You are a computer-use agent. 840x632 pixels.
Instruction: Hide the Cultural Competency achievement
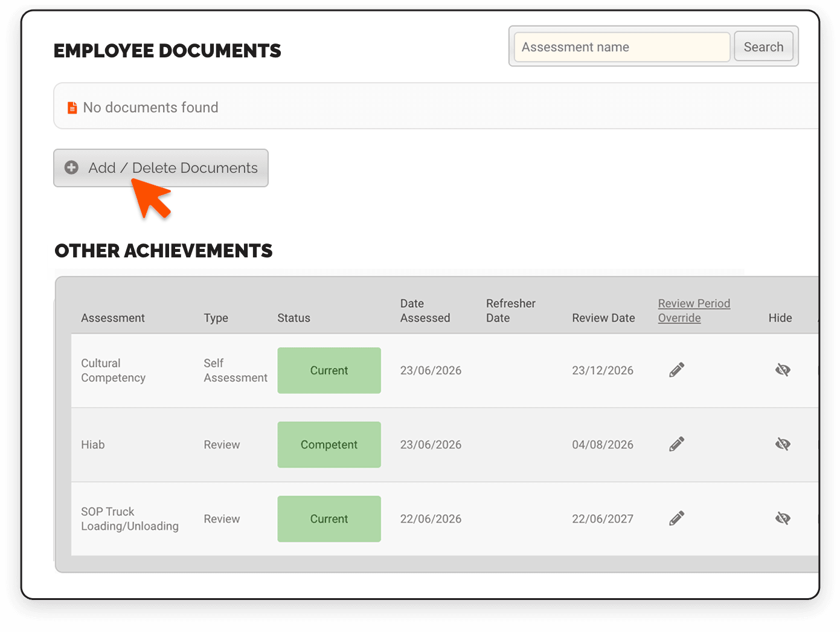[783, 370]
